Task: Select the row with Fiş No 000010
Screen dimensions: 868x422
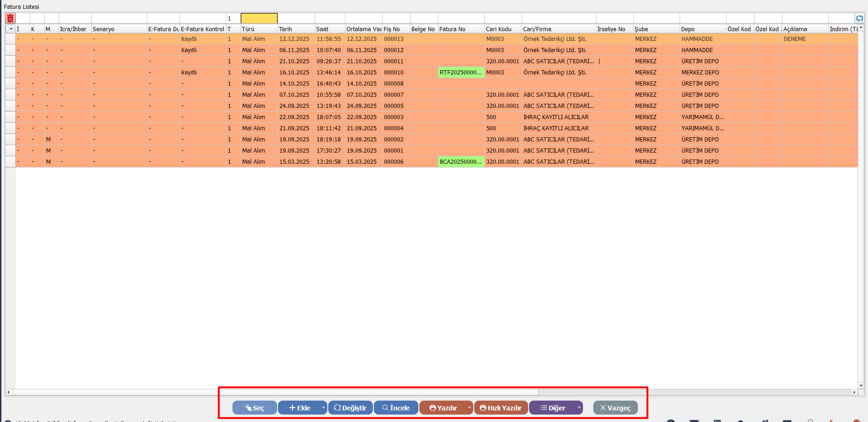Action: coord(393,73)
